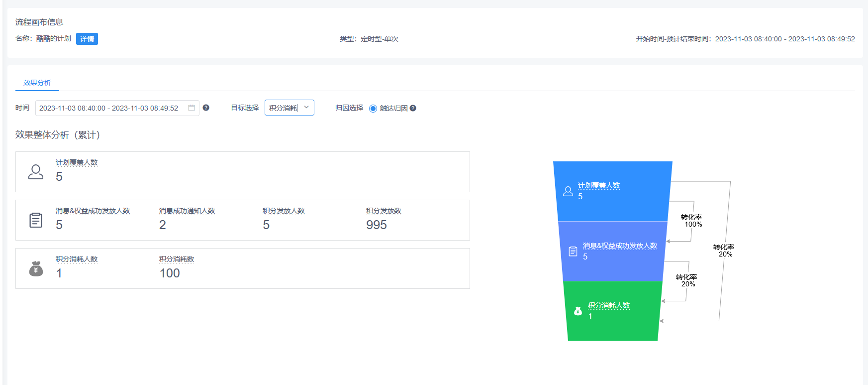
Task: Click the money bag icon in funnel chart
Action: pyautogui.click(x=578, y=311)
